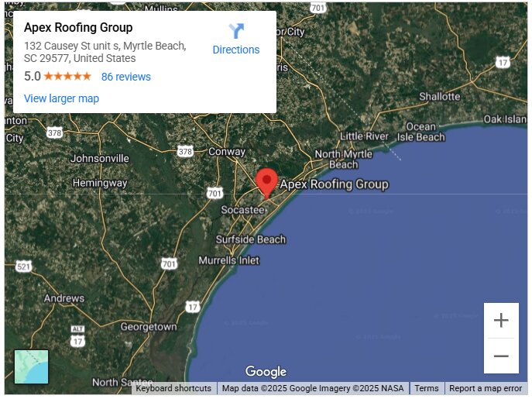
Task: Open Keyboard shortcuts
Action: tap(173, 388)
